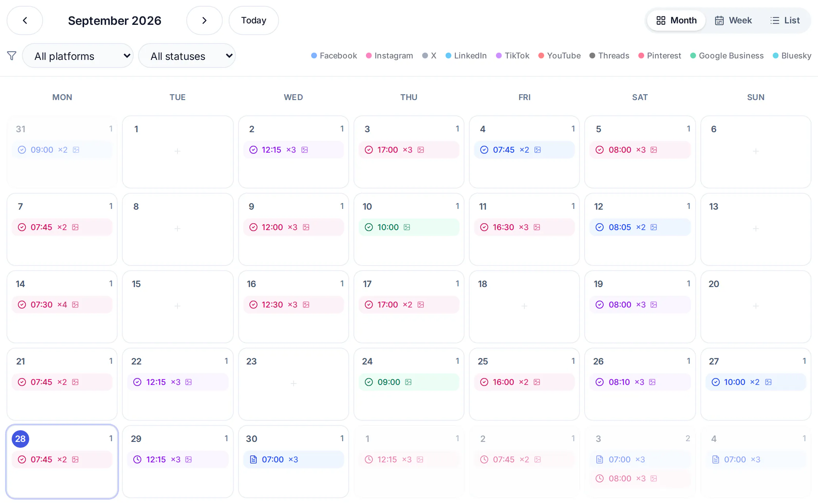Add a post on September 1

[177, 151]
